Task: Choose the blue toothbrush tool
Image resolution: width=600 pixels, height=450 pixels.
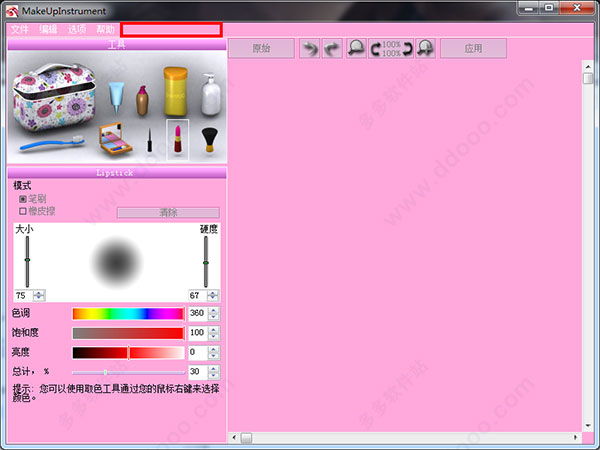Action: (x=52, y=143)
